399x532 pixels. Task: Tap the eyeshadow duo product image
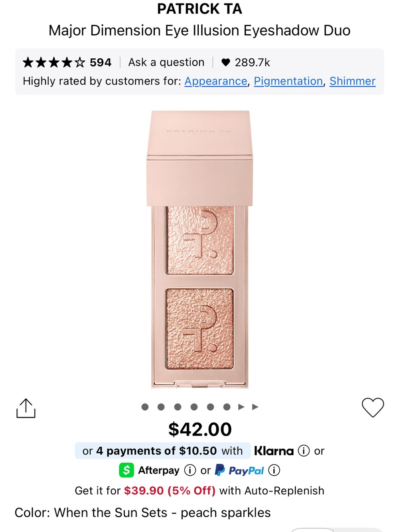coord(200,249)
